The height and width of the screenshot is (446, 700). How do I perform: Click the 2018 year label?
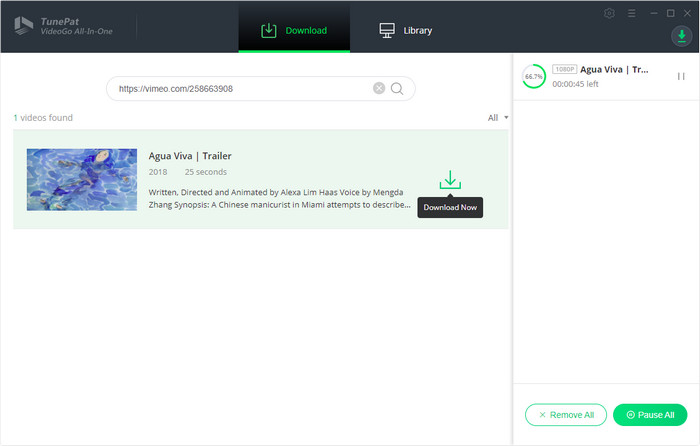tap(158, 172)
